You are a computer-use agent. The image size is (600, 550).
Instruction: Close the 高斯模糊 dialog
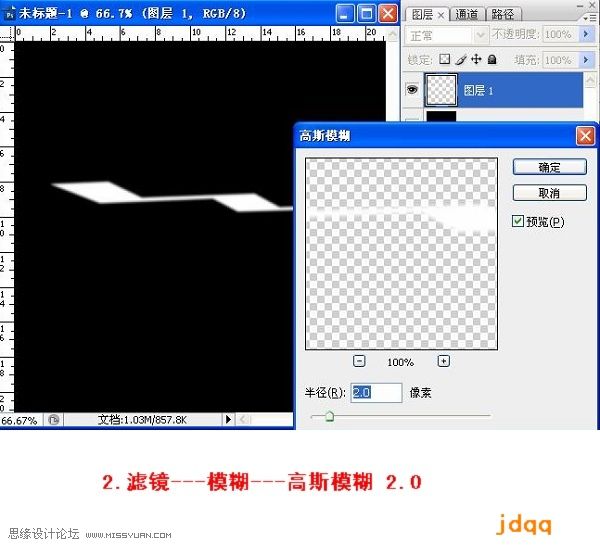pyautogui.click(x=585, y=136)
